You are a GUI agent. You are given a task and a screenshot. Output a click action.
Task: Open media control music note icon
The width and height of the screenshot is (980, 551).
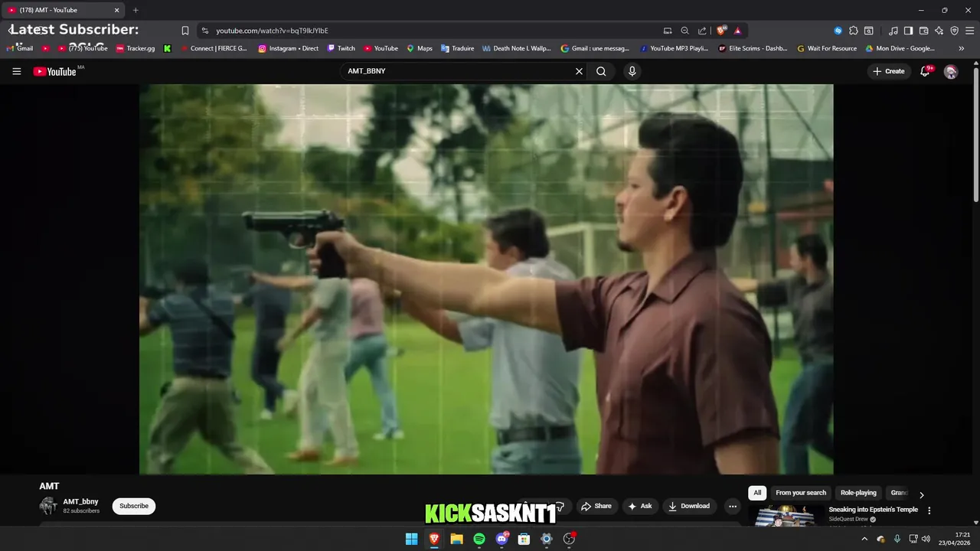point(893,31)
